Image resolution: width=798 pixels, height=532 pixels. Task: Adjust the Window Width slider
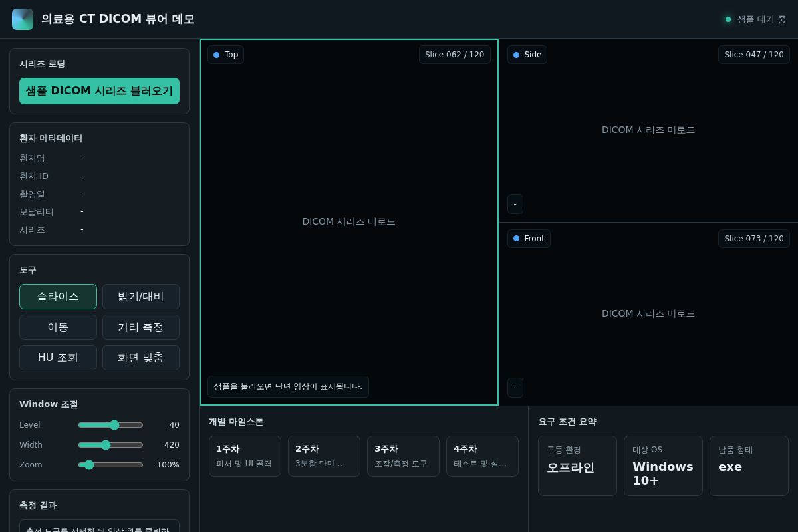pyautogui.click(x=110, y=445)
